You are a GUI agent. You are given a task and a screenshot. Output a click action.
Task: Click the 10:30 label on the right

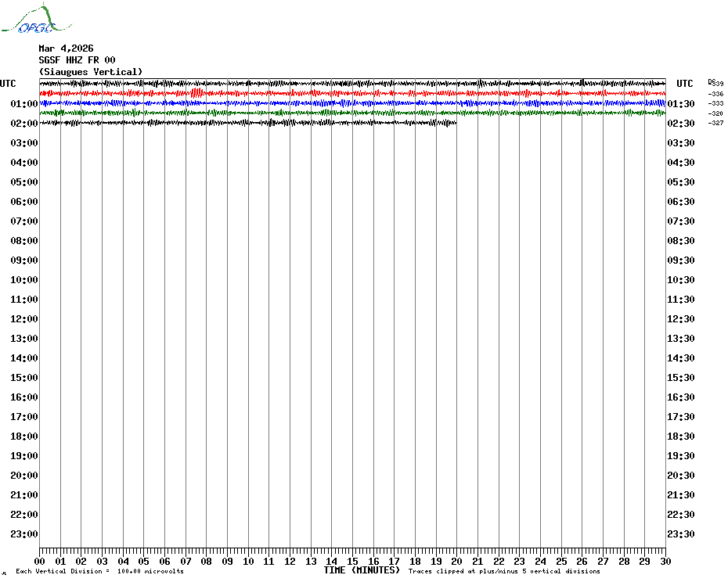(x=681, y=280)
